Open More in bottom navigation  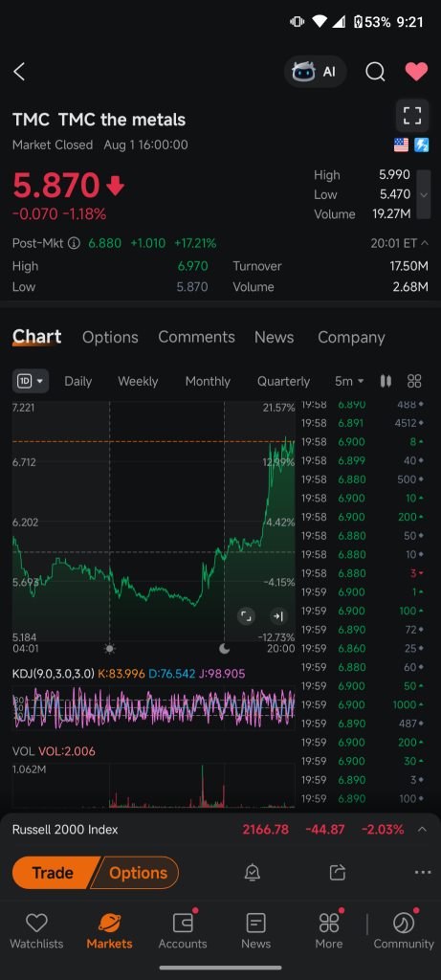pos(328,931)
